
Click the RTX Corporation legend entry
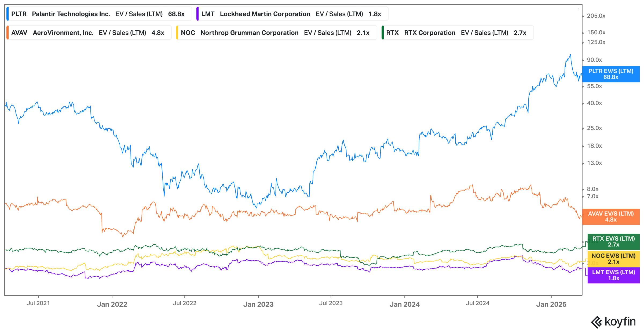430,33
